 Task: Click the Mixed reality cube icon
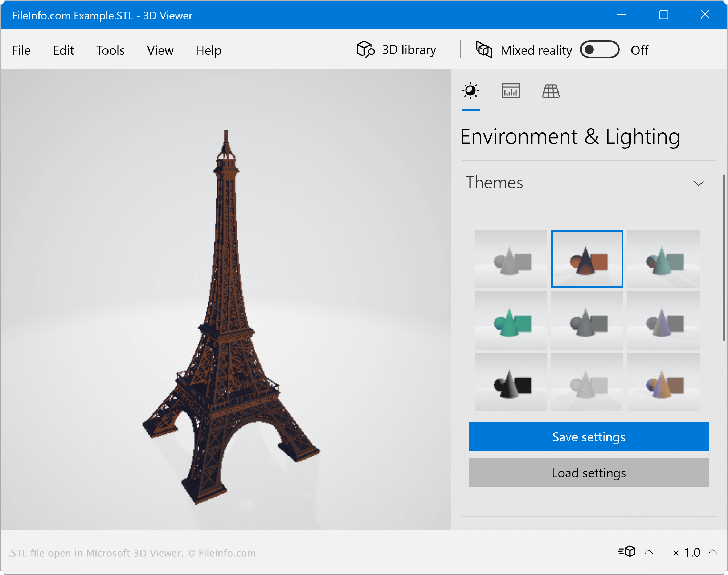coord(484,50)
